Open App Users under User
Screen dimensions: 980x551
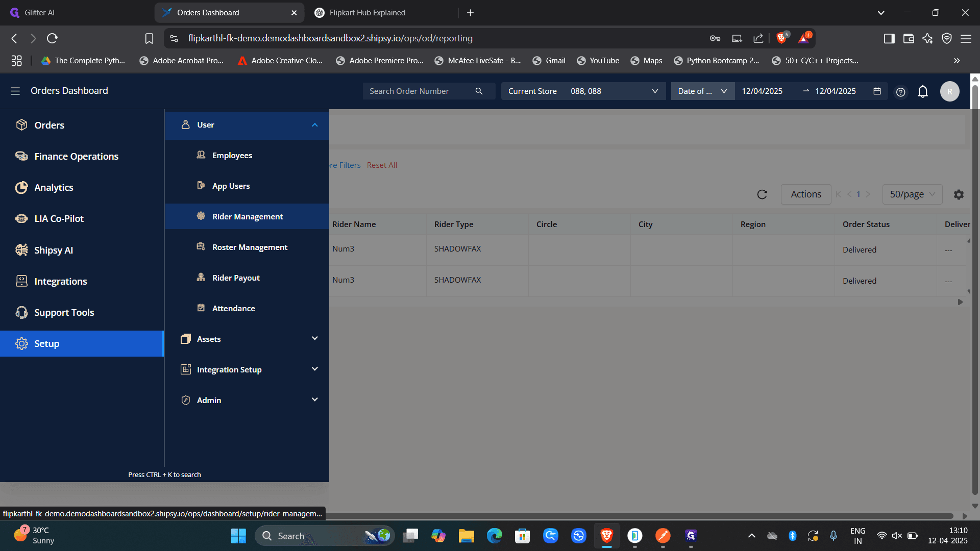pyautogui.click(x=247, y=186)
